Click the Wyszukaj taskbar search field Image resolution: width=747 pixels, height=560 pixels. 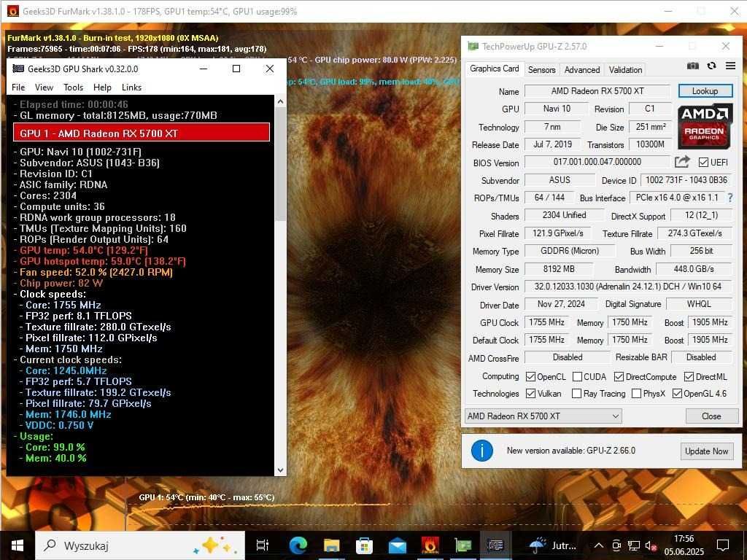(140, 545)
